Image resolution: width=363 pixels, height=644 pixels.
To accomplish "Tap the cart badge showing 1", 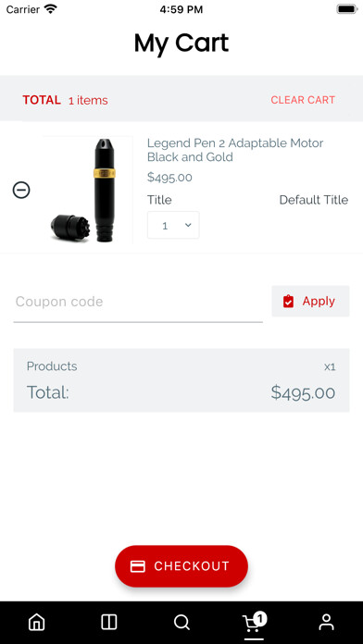I will (x=260, y=618).
